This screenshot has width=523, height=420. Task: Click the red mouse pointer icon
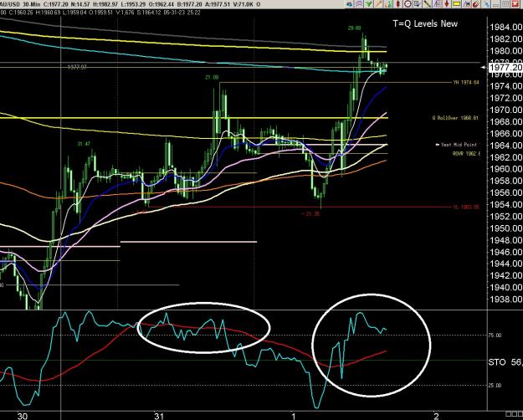tap(476, 4)
